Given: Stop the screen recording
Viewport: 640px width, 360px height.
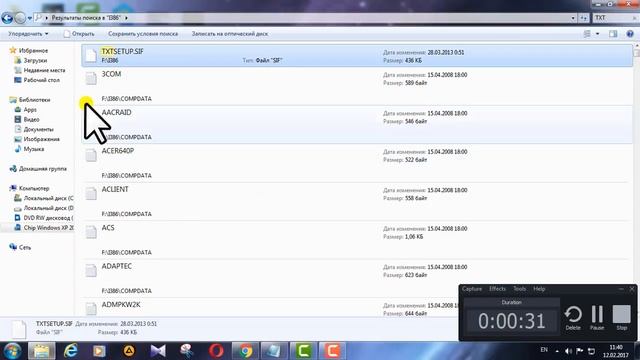Looking at the screenshot, I should [622, 318].
